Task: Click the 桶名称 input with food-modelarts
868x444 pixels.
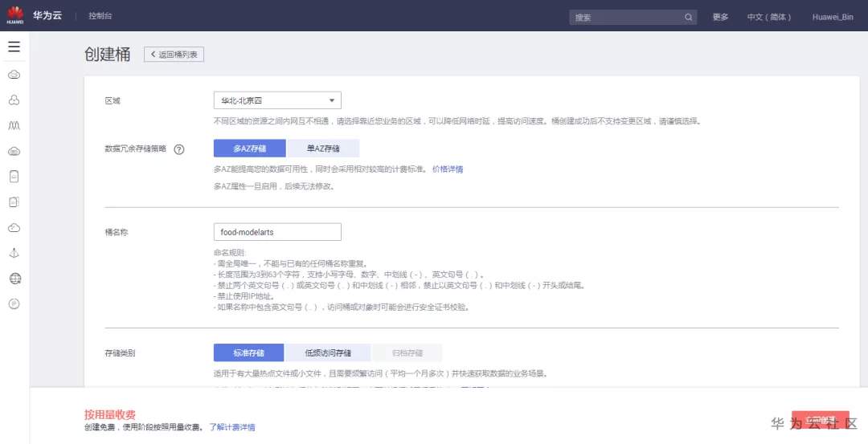Action: click(277, 232)
